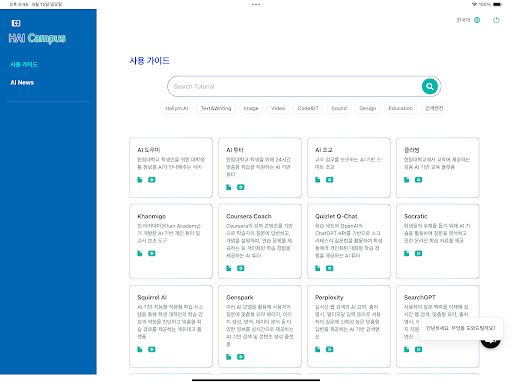Image resolution: width=512 pixels, height=384 pixels.
Task: Open document icon in Khanmigo card
Action: pos(140,253)
